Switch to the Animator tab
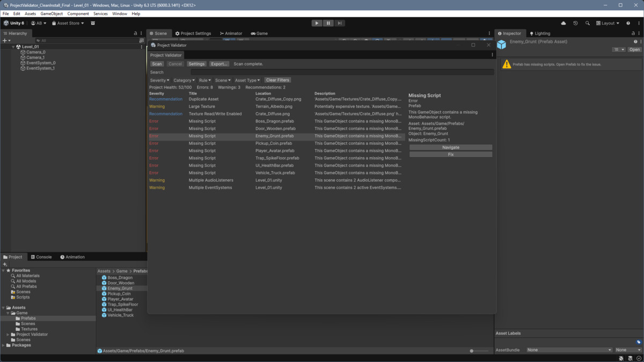 tap(230, 33)
